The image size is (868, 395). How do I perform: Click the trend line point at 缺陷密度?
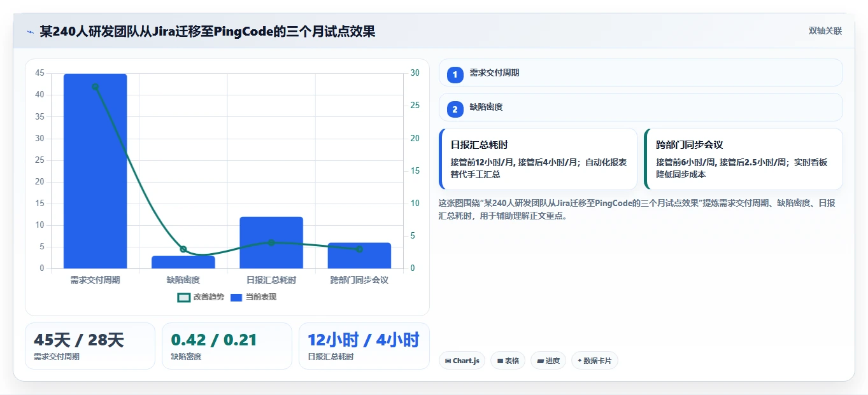point(183,249)
